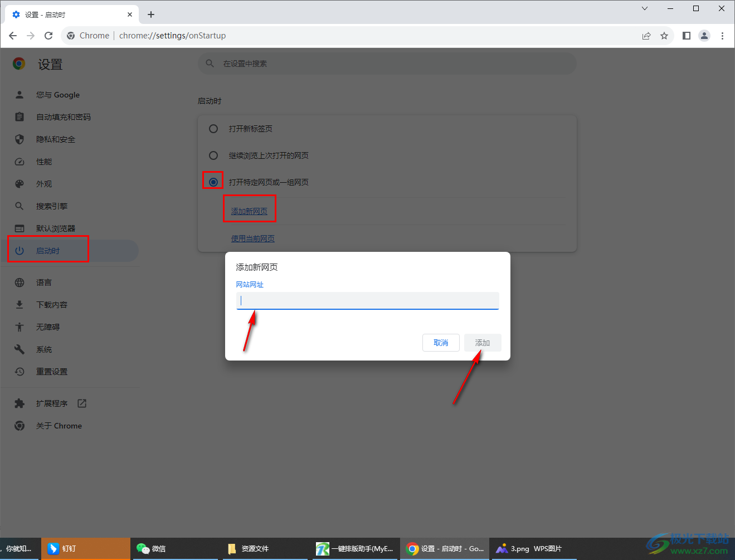Image resolution: width=735 pixels, height=560 pixels.
Task: Open 钉钉 from the taskbar
Action: [85, 549]
